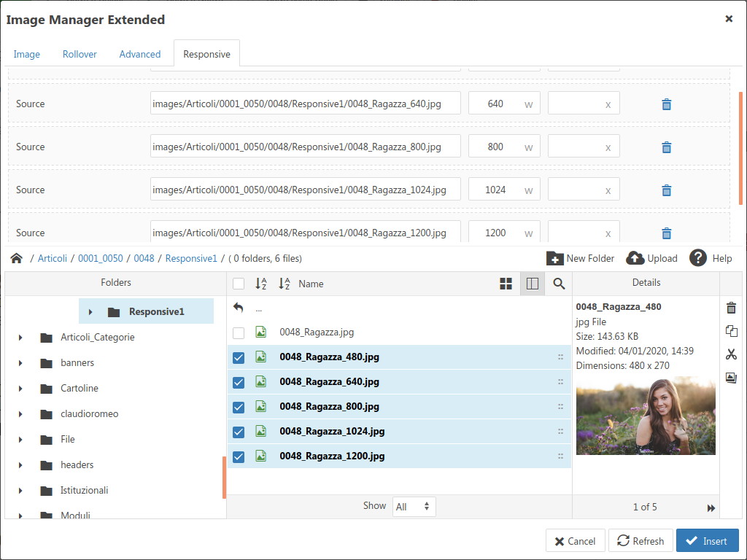
Task: Insert the selected images
Action: pos(708,541)
